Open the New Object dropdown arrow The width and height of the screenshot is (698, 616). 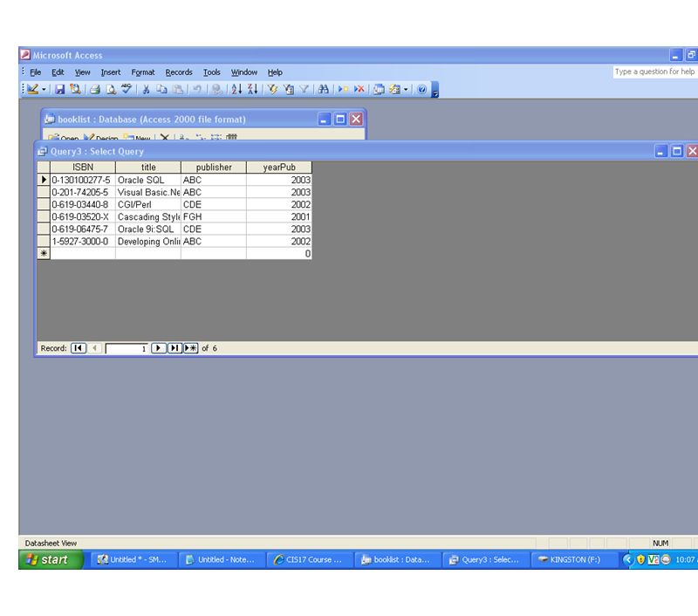coord(406,90)
